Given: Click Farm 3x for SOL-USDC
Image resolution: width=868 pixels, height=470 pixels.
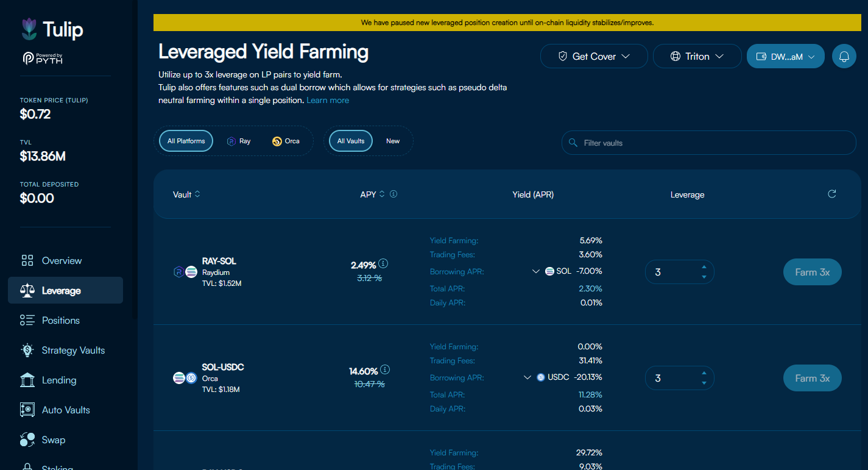Looking at the screenshot, I should pos(813,378).
